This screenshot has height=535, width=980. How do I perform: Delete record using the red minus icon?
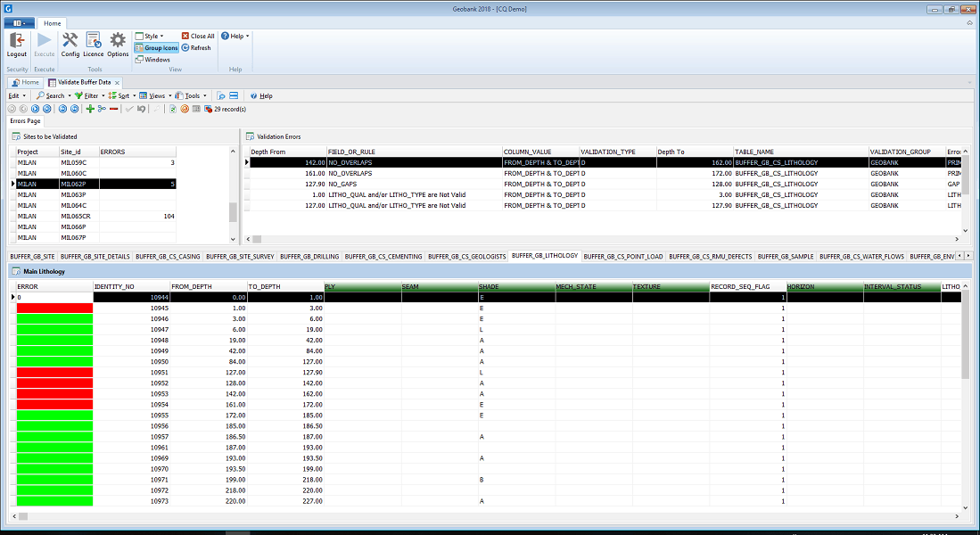(113, 109)
